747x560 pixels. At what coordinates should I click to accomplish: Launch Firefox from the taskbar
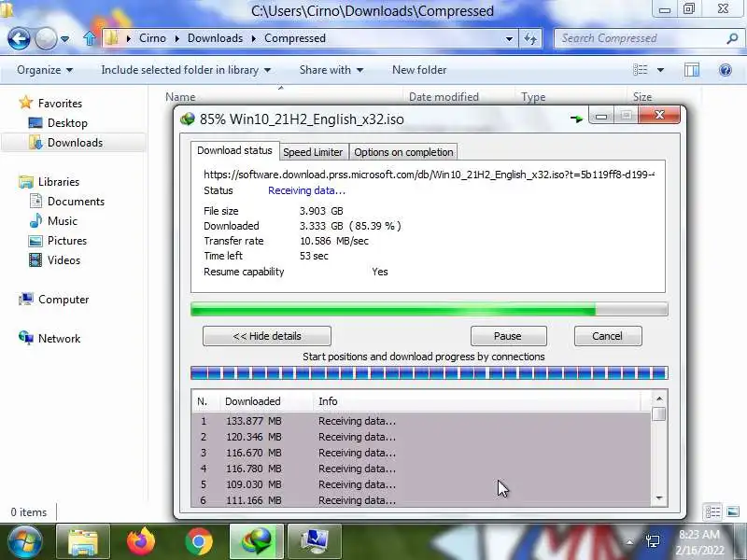pos(141,541)
